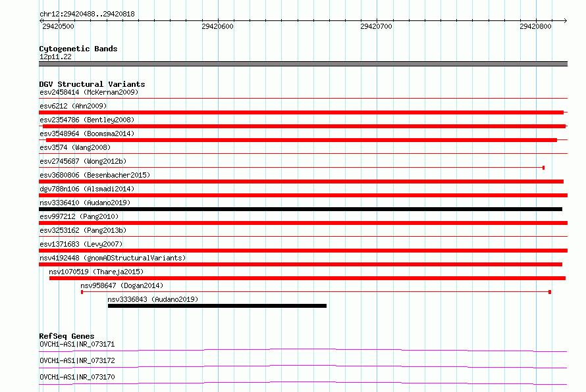Click the magenta line of NR_073170 transcript
This screenshot has width=586, height=392.
click(x=303, y=383)
